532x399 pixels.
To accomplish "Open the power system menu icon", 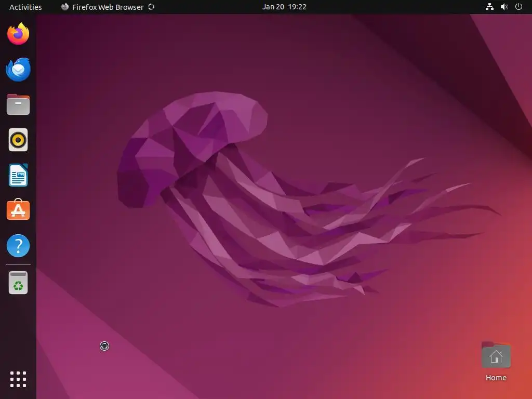I will (x=519, y=7).
